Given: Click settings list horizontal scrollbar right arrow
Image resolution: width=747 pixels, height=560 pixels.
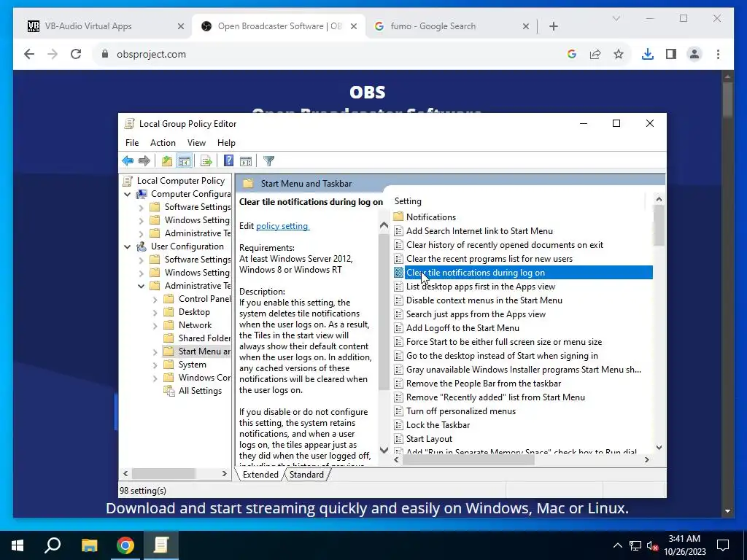Looking at the screenshot, I should (x=646, y=460).
